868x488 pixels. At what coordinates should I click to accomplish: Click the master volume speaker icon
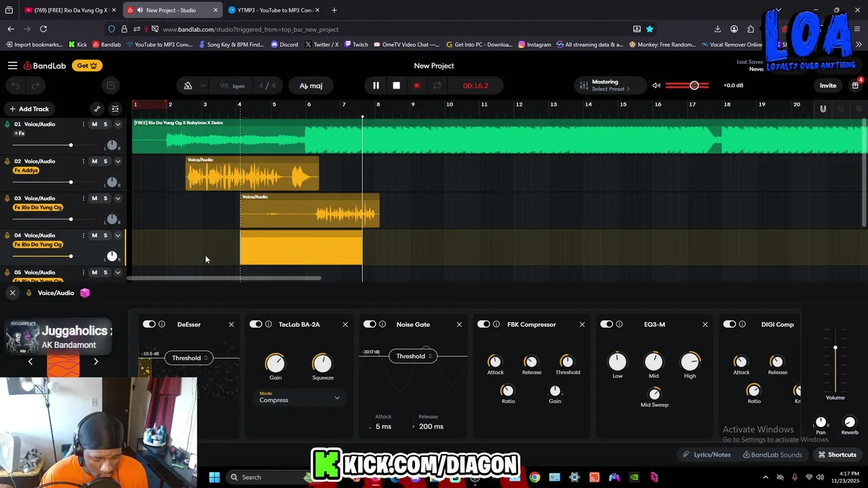pos(656,85)
